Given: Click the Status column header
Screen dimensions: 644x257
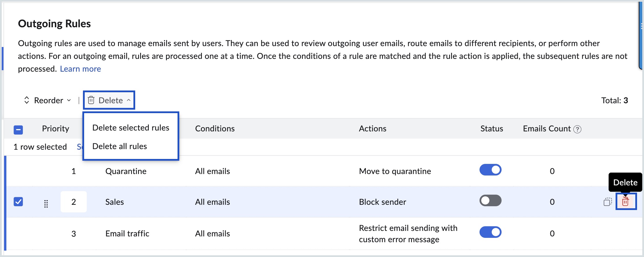Looking at the screenshot, I should point(492,128).
